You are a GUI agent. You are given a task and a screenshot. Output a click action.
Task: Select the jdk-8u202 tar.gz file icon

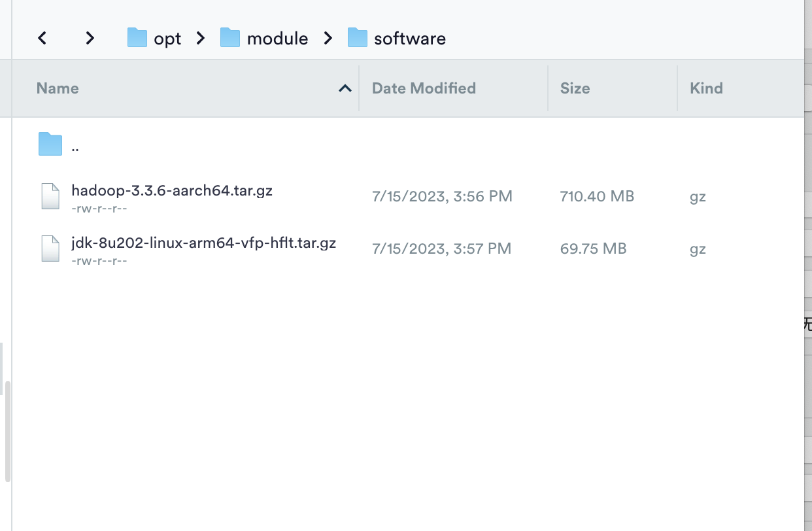pyautogui.click(x=50, y=248)
